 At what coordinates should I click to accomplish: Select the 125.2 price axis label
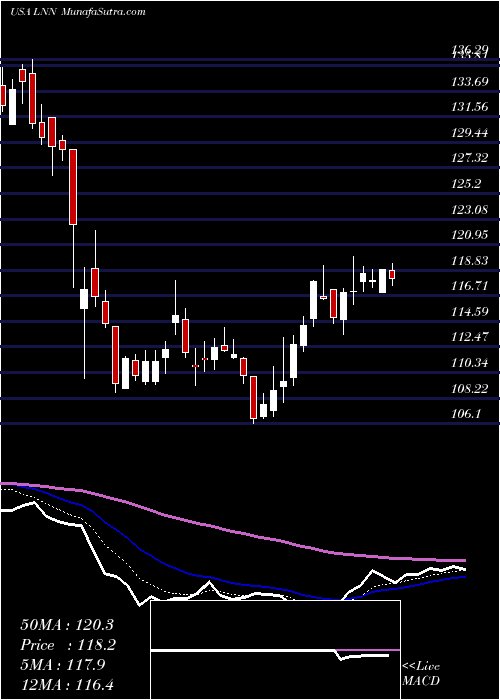click(467, 184)
